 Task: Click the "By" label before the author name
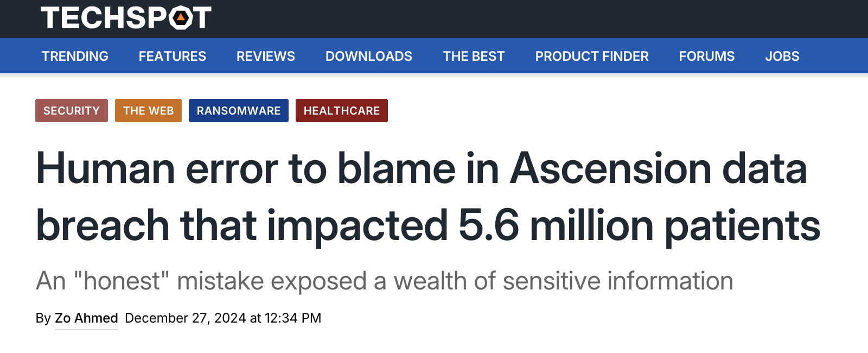pos(43,318)
